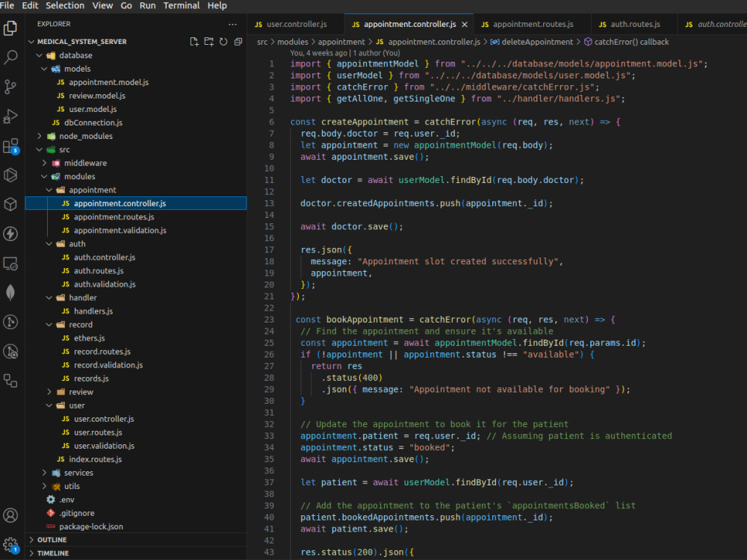Open the timer-like circular icon in activity bar
747x560 pixels.
(10, 352)
